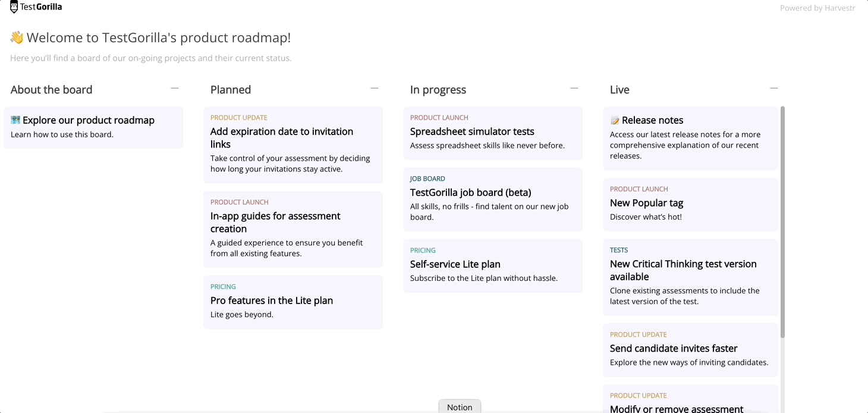Viewport: 868px width, 413px height.
Task: Click the TestGorilla logo icon
Action: (x=14, y=7)
